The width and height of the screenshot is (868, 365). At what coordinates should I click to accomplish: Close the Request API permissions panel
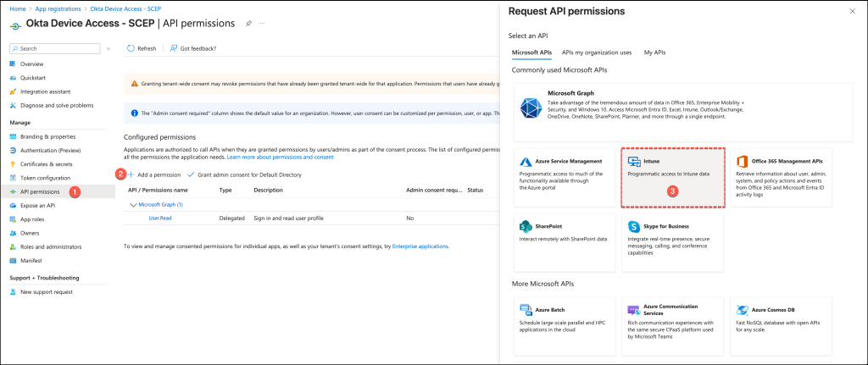851,11
